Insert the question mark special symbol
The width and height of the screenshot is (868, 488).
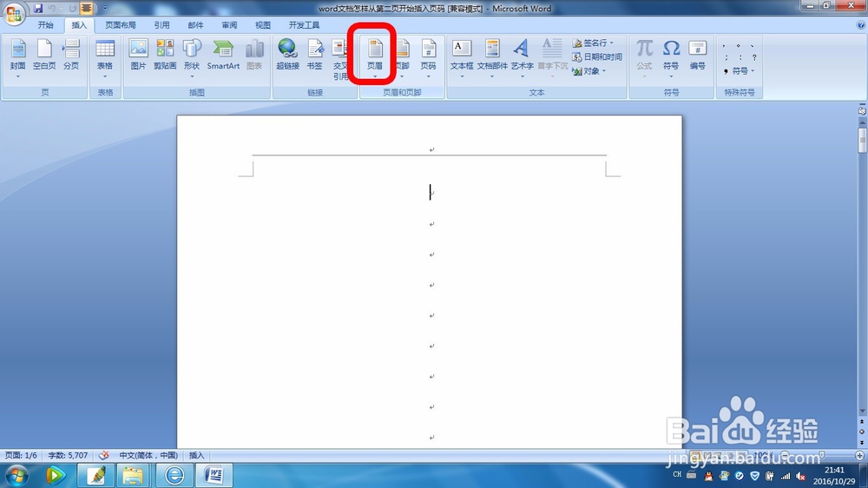coord(754,57)
